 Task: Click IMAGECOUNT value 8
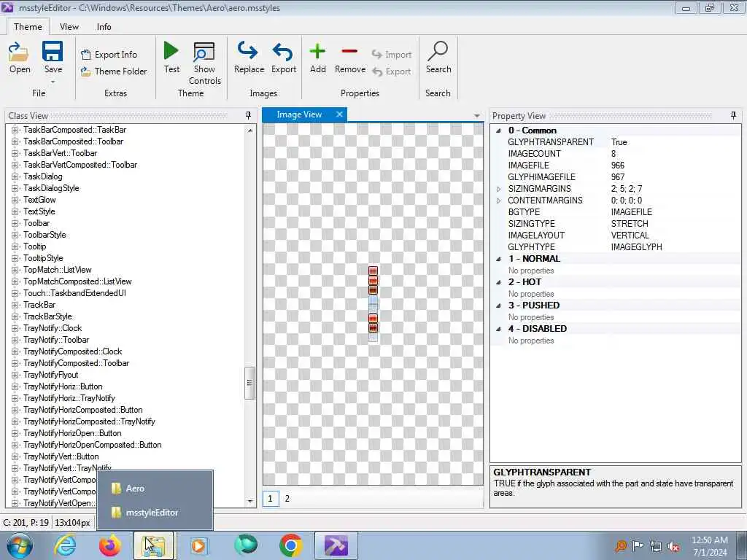tap(614, 154)
